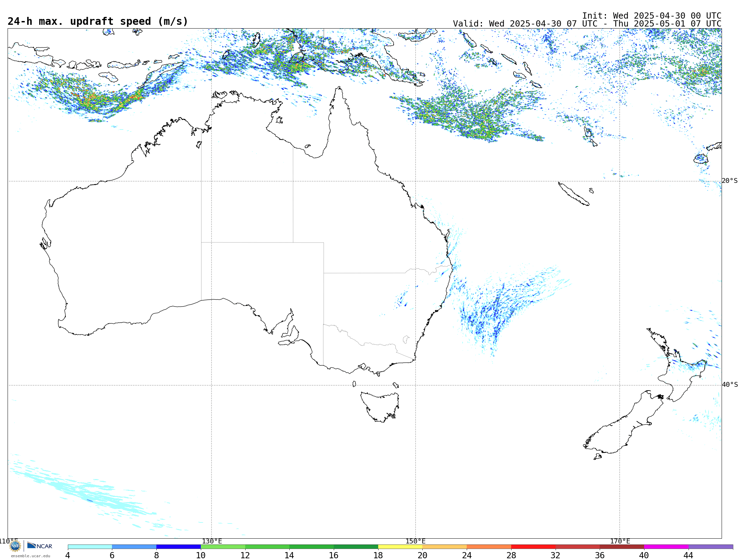This screenshot has height=560, width=744.
Task: Click the colorbar tick label '28'
Action: point(511,556)
